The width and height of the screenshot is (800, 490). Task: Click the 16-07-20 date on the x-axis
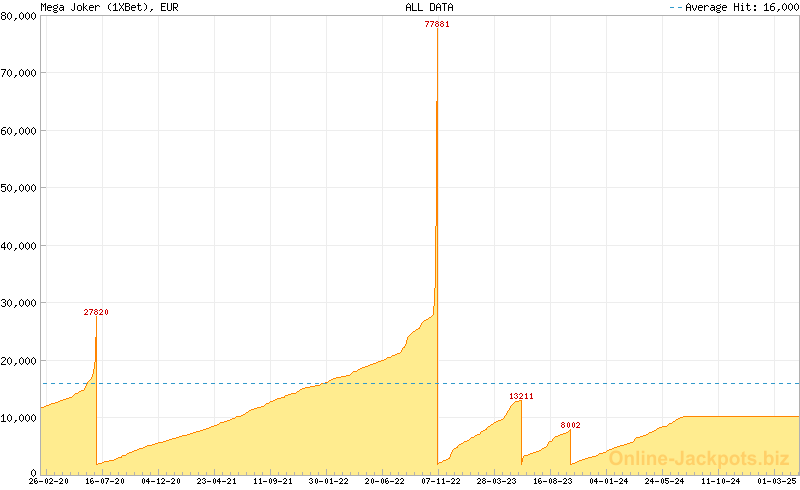(x=104, y=481)
